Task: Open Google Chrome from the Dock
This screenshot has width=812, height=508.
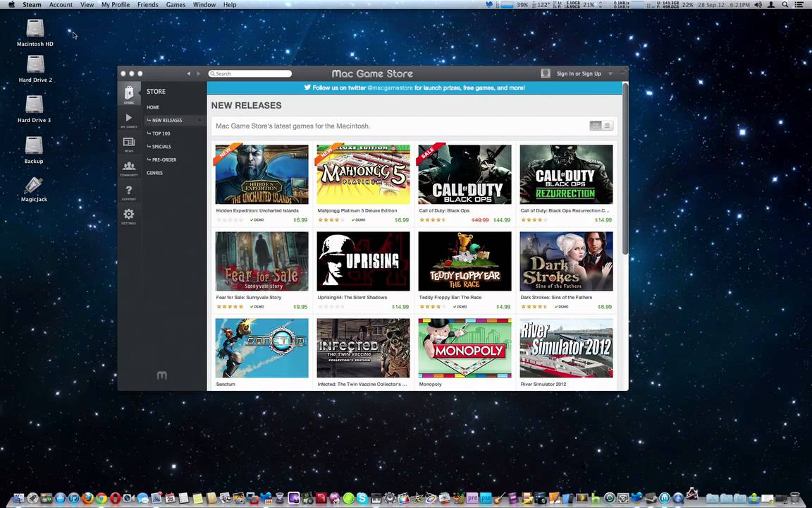Action: 101,498
